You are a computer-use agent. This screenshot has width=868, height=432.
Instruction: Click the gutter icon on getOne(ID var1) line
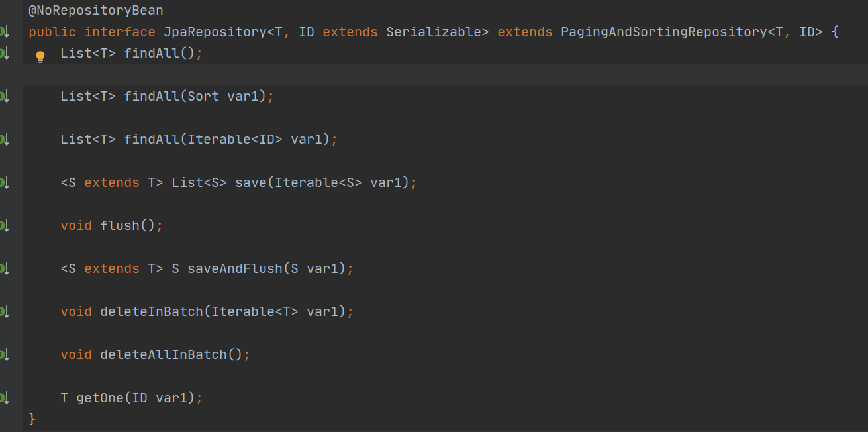pyautogui.click(x=4, y=398)
